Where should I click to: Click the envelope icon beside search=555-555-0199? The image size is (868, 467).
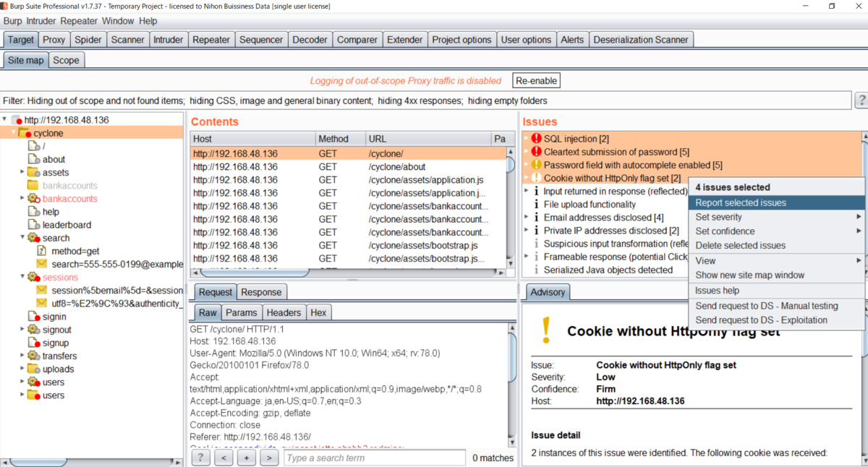(x=42, y=264)
